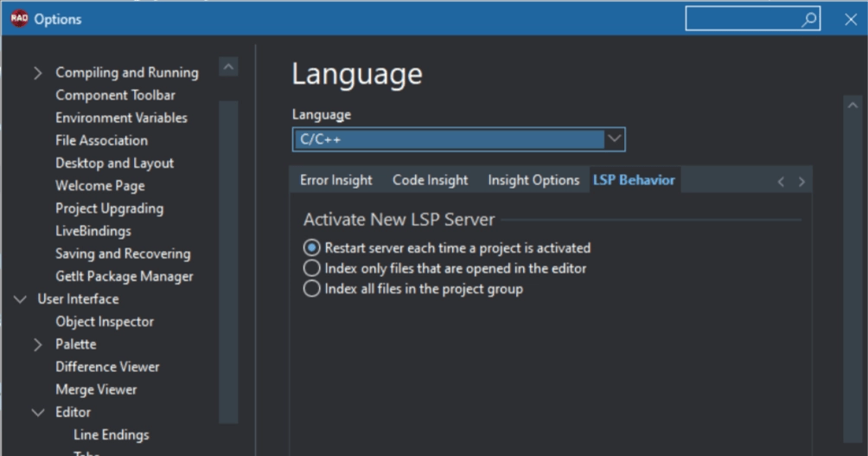This screenshot has width=868, height=456.
Task: Collapse the Editor tree node
Action: point(37,413)
